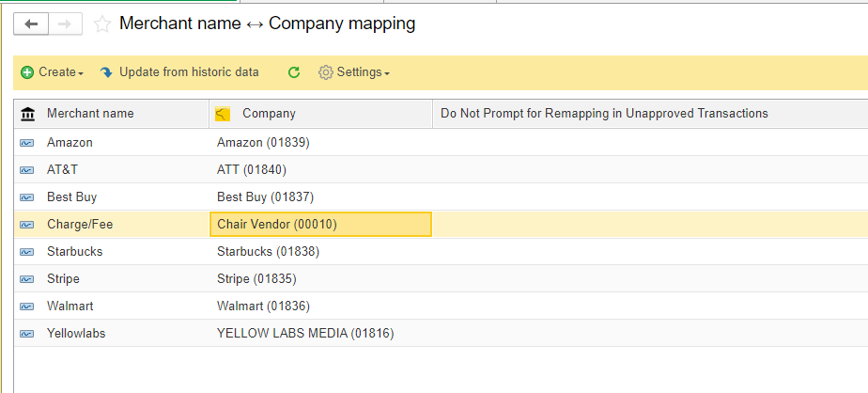The height and width of the screenshot is (393, 868).
Task: Click the row icon beside Starbucks merchant
Action: (26, 251)
